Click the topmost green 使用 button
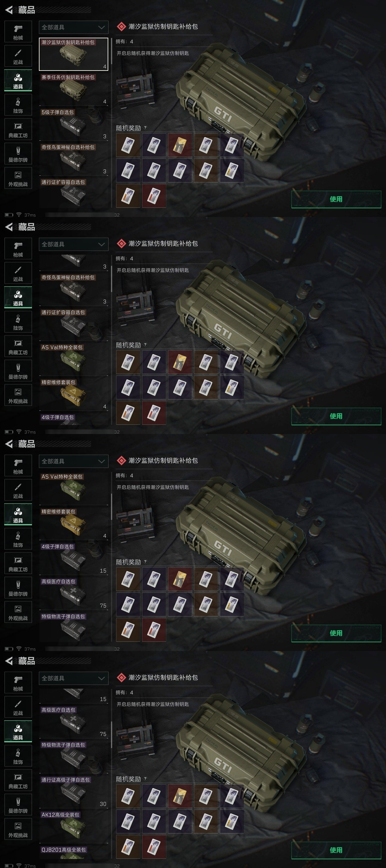Screen dimensions: 386x868 pyautogui.click(x=336, y=199)
